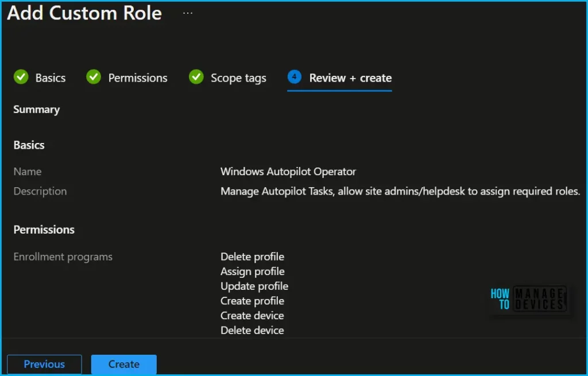Select the Assign profile permission entry

point(253,272)
